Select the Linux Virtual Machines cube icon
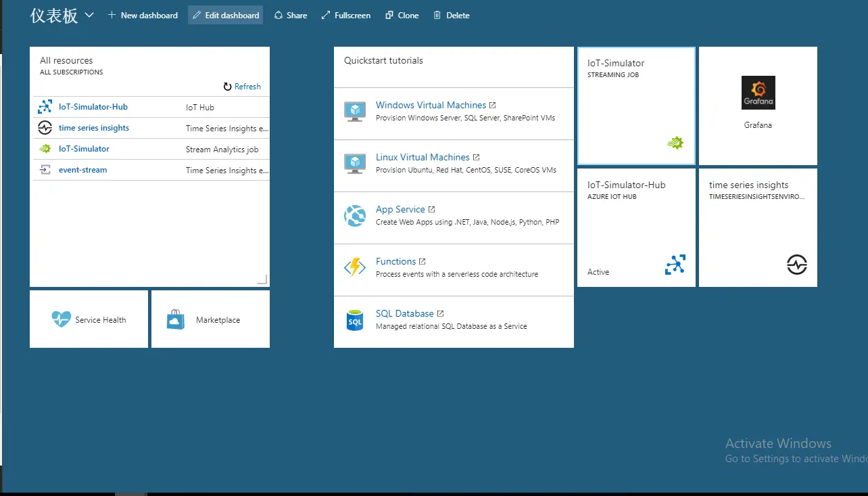 [x=354, y=163]
